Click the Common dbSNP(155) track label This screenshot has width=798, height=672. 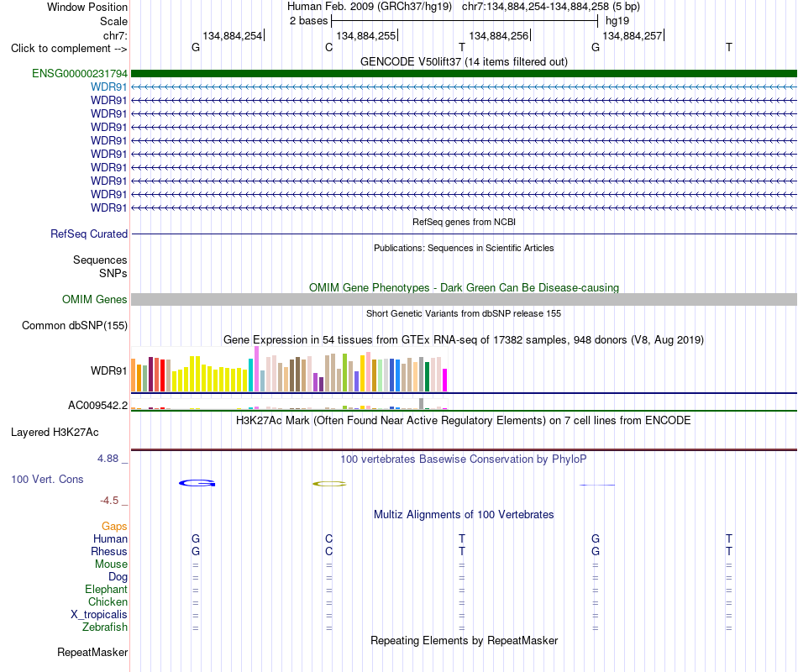(74, 325)
